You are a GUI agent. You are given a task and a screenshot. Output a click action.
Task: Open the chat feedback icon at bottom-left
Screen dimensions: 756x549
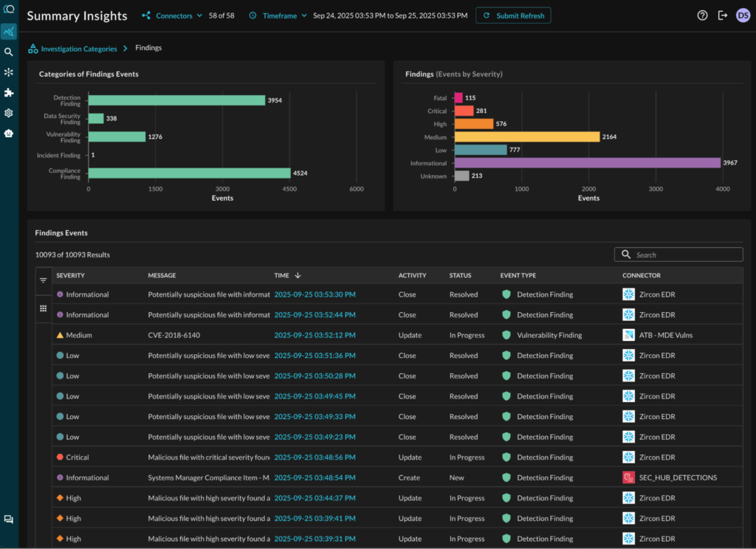9,519
